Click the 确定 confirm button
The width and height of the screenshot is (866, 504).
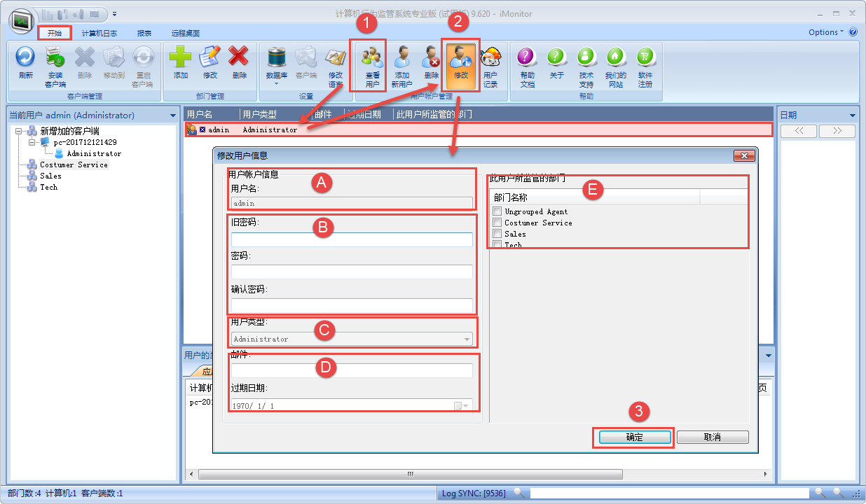pyautogui.click(x=634, y=437)
